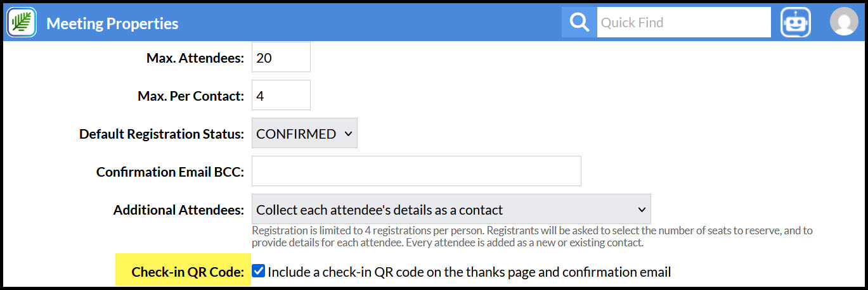Click the 'Include a check-in QR code' label text
The height and width of the screenshot is (290, 868).
click(469, 272)
